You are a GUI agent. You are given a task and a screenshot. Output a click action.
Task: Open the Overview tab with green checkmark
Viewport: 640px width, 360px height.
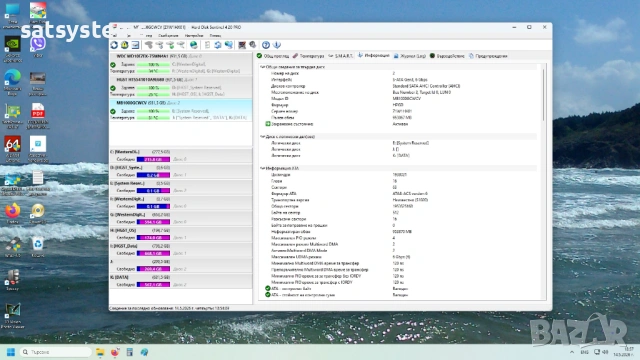273,56
